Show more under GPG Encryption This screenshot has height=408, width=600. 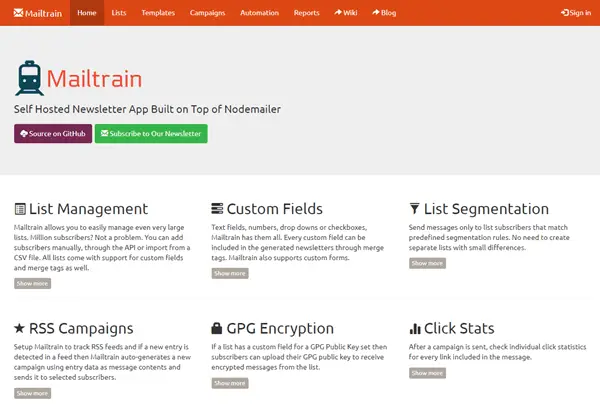click(x=230, y=383)
